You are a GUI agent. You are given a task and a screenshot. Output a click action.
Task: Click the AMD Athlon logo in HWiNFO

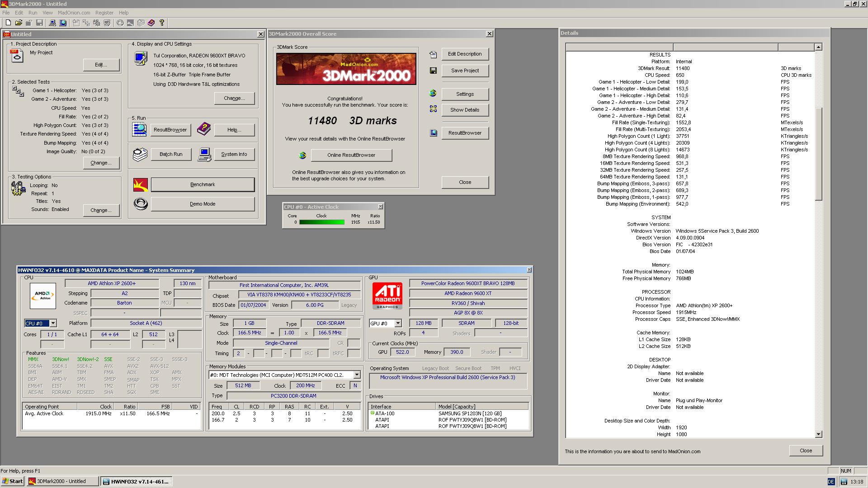[43, 296]
